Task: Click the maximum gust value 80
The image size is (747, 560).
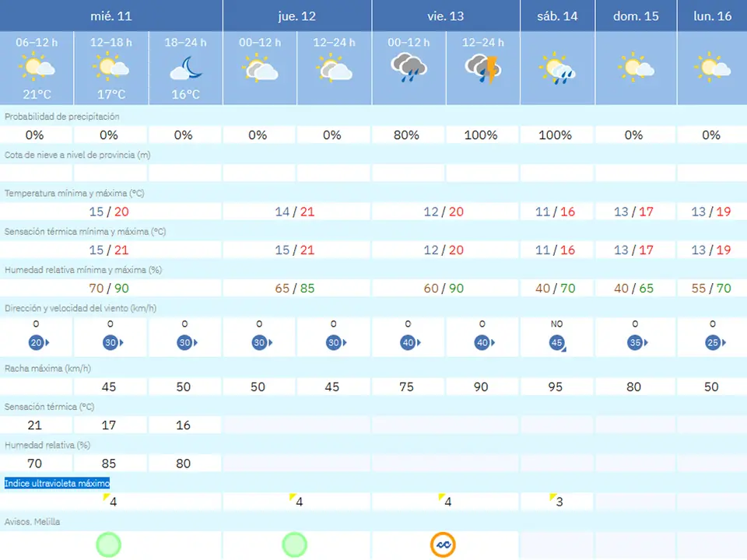Action: pyautogui.click(x=633, y=387)
